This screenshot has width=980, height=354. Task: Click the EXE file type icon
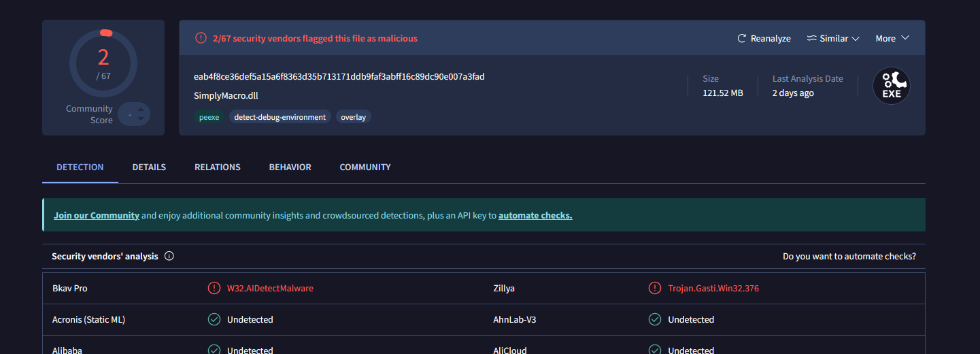[892, 86]
